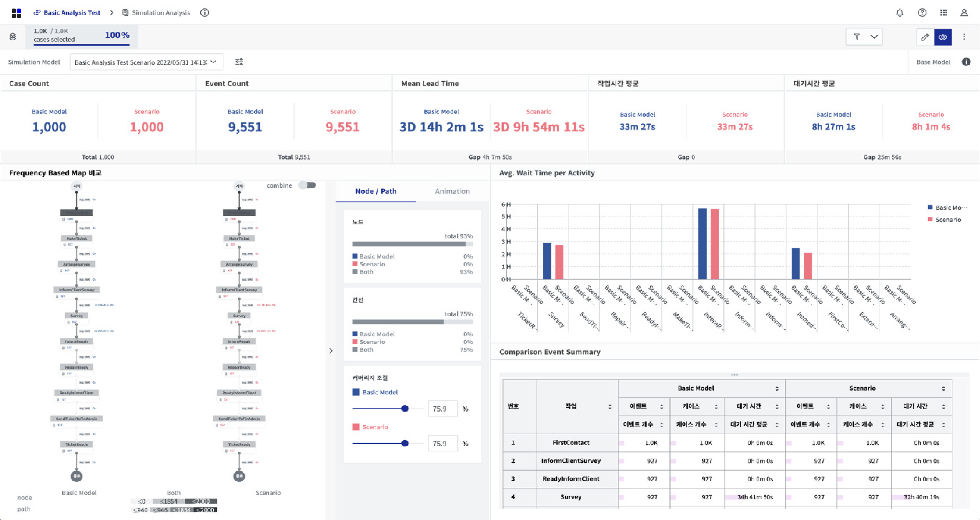The width and height of the screenshot is (980, 520).
Task: Toggle Scenario series in chart legend
Action: [947, 220]
